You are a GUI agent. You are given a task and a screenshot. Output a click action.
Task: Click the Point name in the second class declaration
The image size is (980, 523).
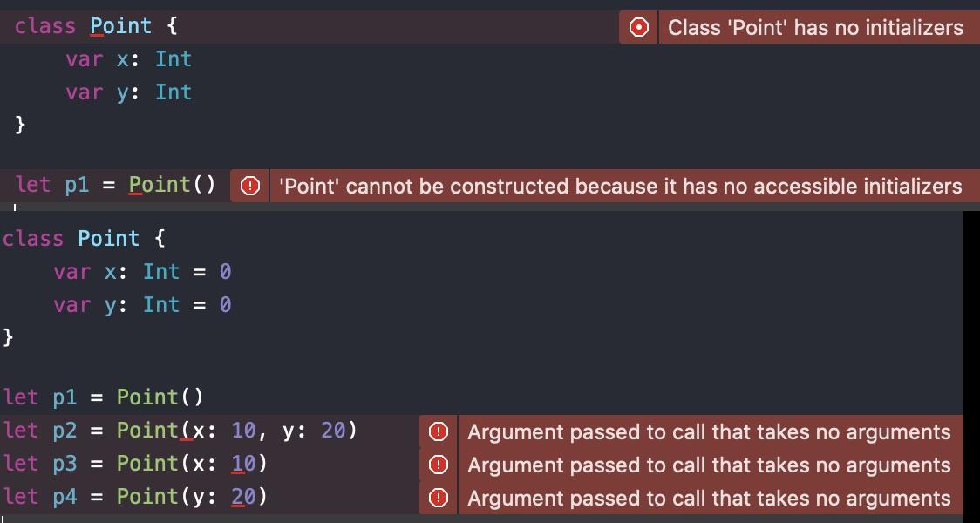click(x=109, y=239)
